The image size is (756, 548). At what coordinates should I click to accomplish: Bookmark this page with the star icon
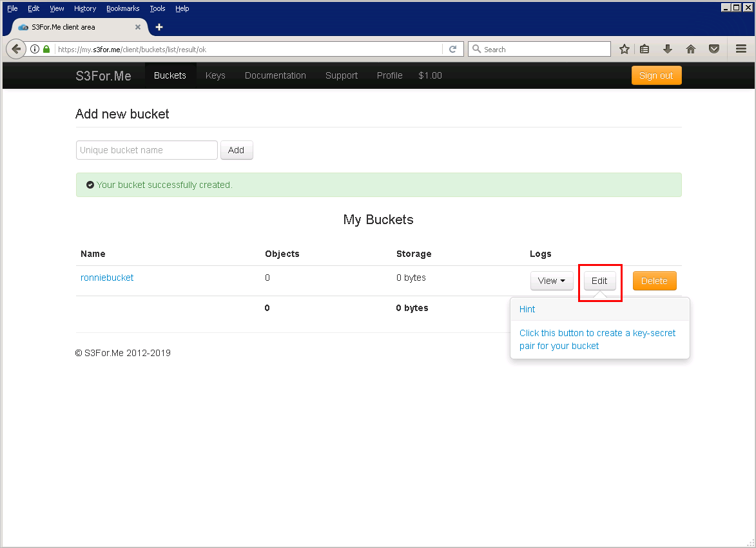[x=625, y=49]
